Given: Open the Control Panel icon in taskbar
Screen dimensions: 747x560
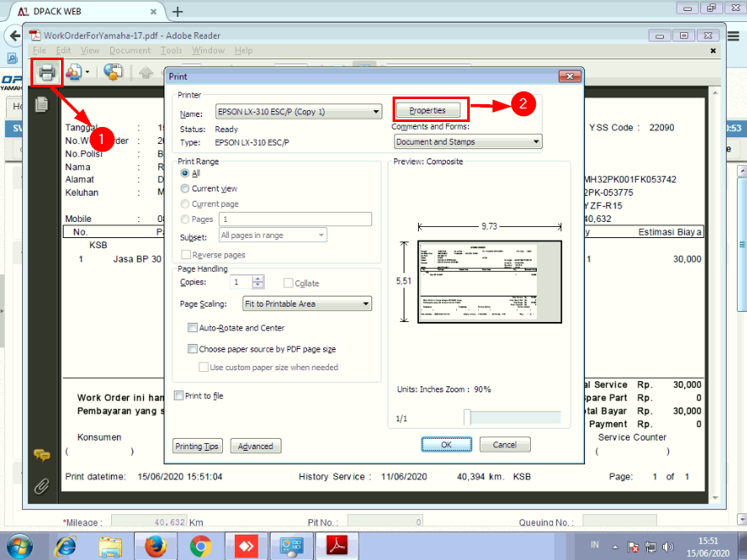Looking at the screenshot, I should tap(292, 546).
